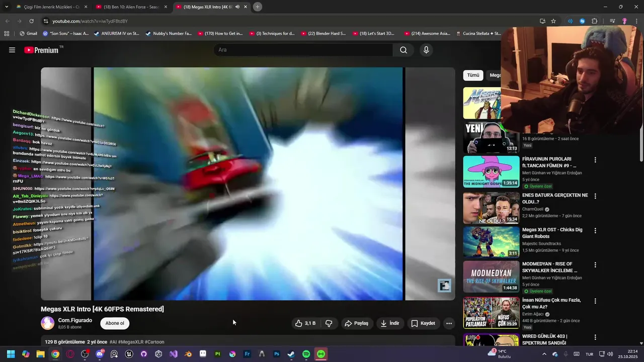
Task: Open GitHub Desktop from the taskbar
Action: coord(144,354)
